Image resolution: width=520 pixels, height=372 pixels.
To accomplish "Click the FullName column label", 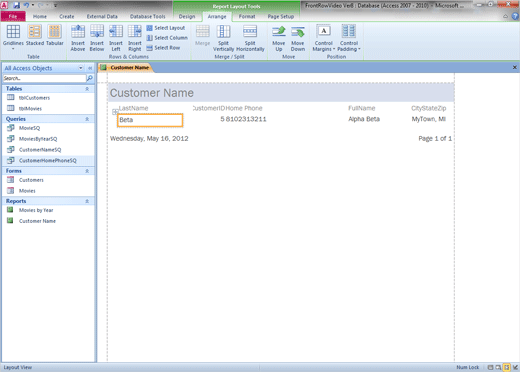I will coord(362,108).
